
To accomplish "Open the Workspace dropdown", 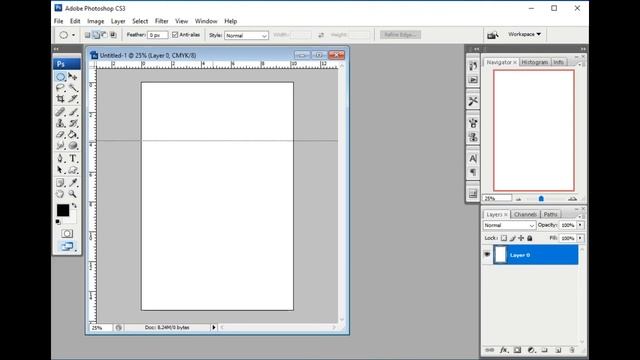I will (x=524, y=34).
